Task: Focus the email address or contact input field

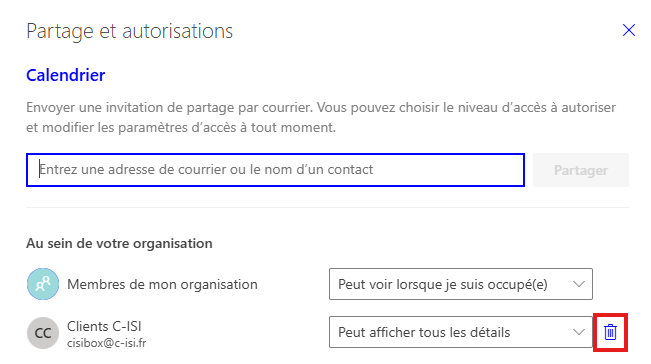Action: [x=275, y=170]
